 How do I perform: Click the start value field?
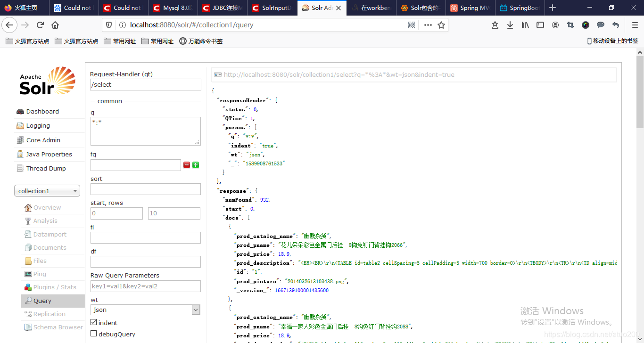116,213
